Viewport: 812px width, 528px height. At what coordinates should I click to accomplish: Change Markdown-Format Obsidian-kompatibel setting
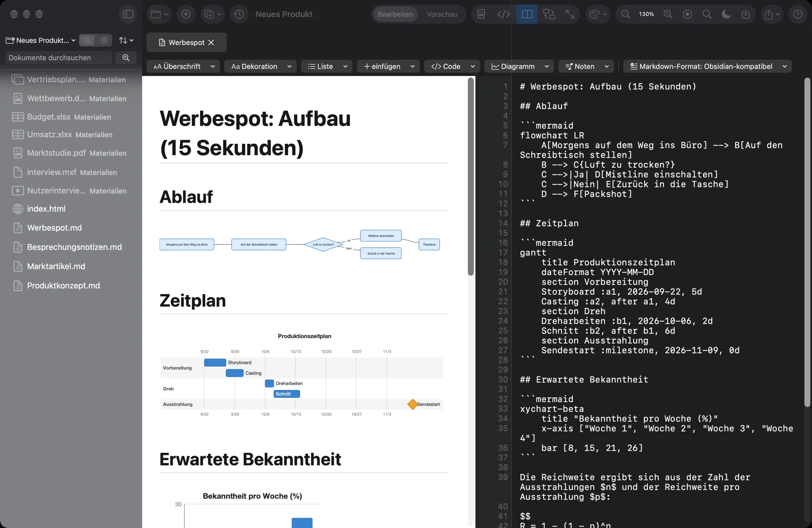(x=707, y=66)
